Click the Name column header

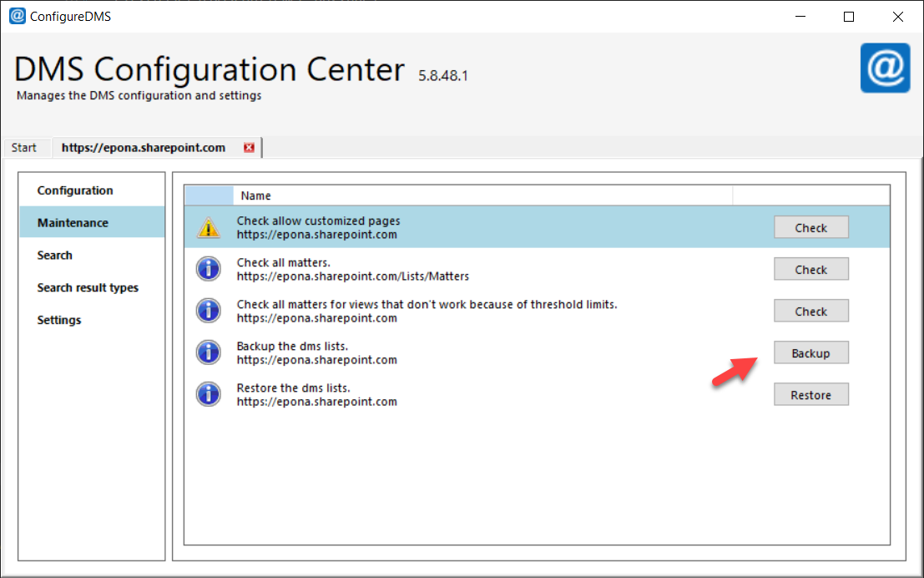tap(483, 195)
